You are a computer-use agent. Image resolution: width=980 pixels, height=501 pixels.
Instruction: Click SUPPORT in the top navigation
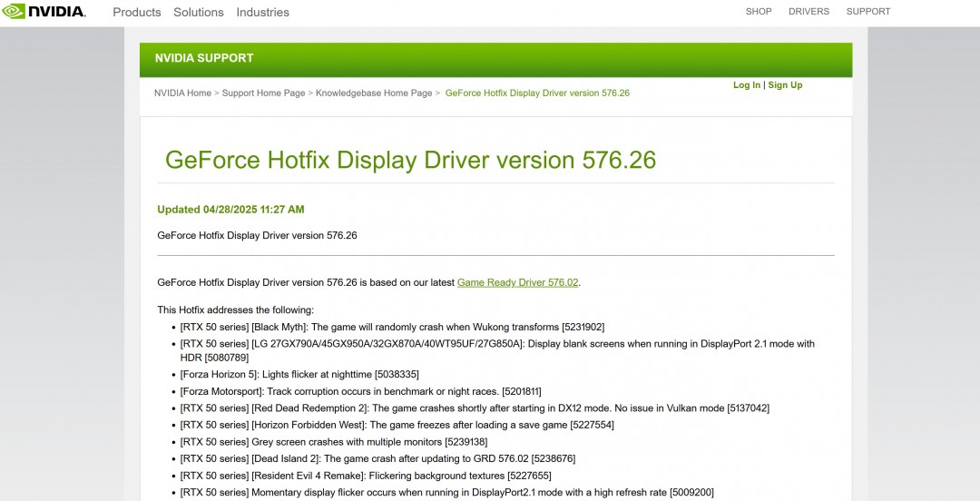point(867,12)
